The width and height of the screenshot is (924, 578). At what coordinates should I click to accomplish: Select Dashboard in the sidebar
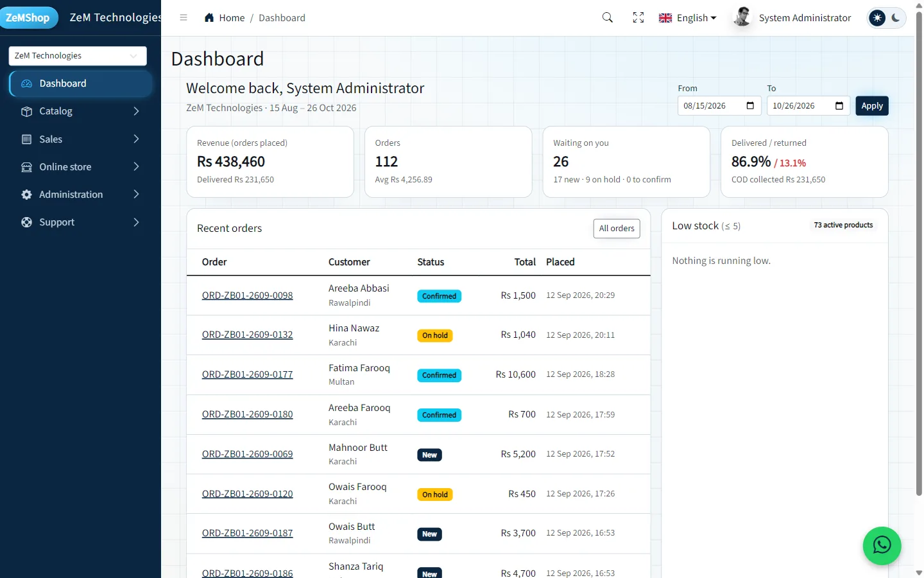point(81,83)
